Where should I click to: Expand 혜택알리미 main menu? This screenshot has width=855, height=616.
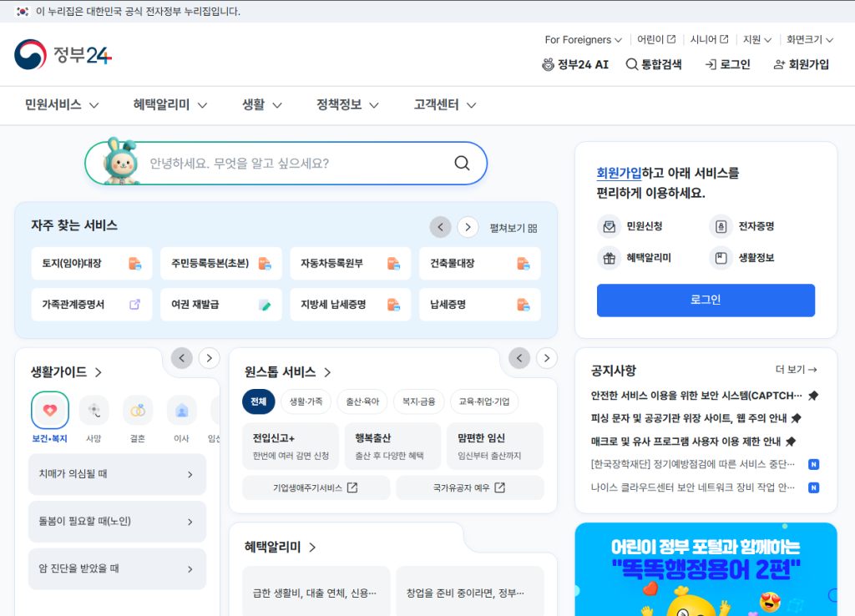[x=170, y=104]
